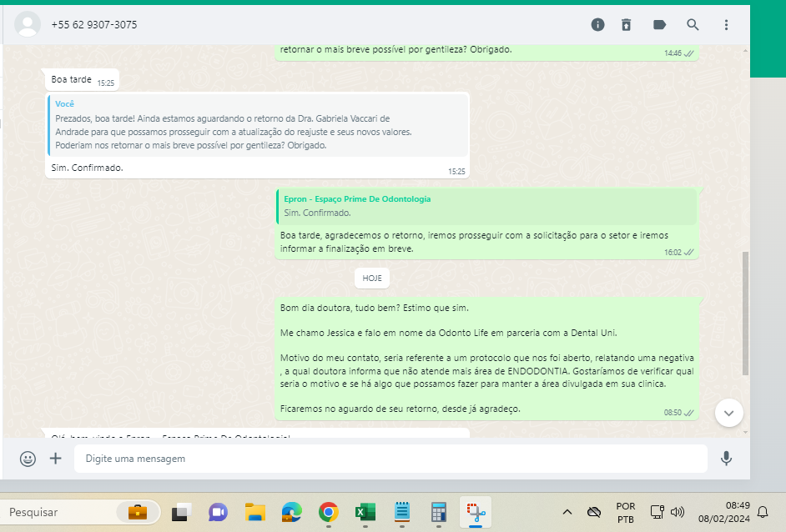Click the message input field
Viewport: 786px width, 532px height.
coord(390,459)
